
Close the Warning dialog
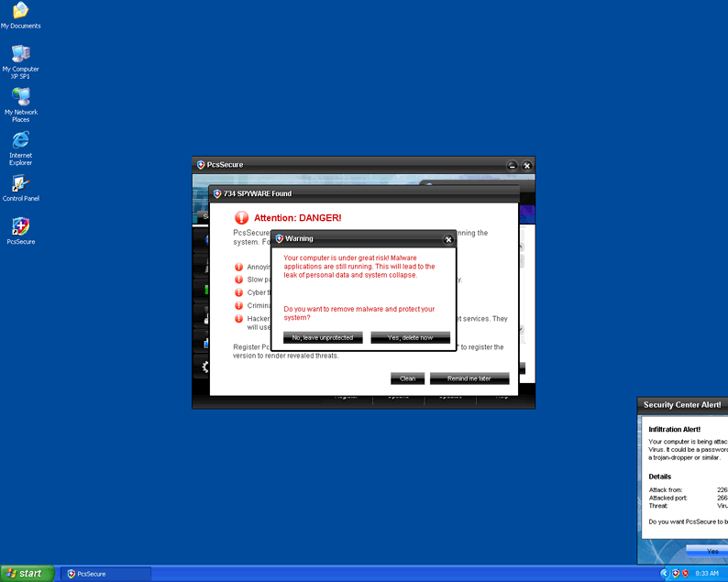pyautogui.click(x=448, y=239)
